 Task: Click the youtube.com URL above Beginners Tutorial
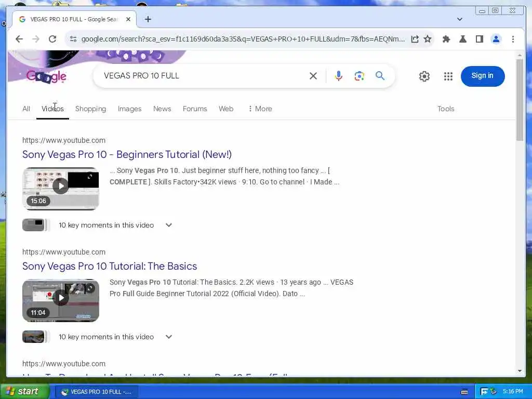64,140
